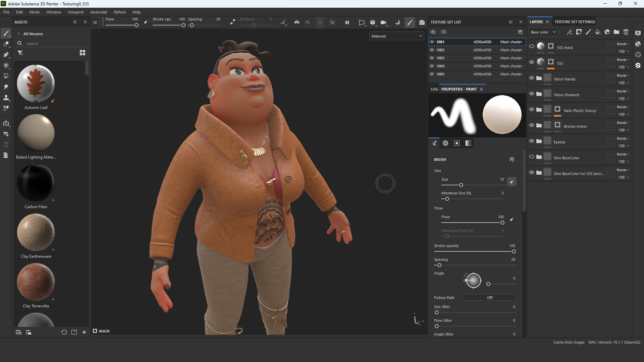Screen dimensions: 644x362
Task: Click the add fill layer bucket icon
Action: click(x=598, y=32)
